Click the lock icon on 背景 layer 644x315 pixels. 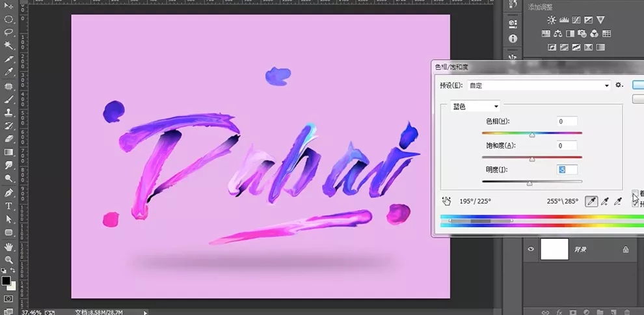(x=626, y=249)
